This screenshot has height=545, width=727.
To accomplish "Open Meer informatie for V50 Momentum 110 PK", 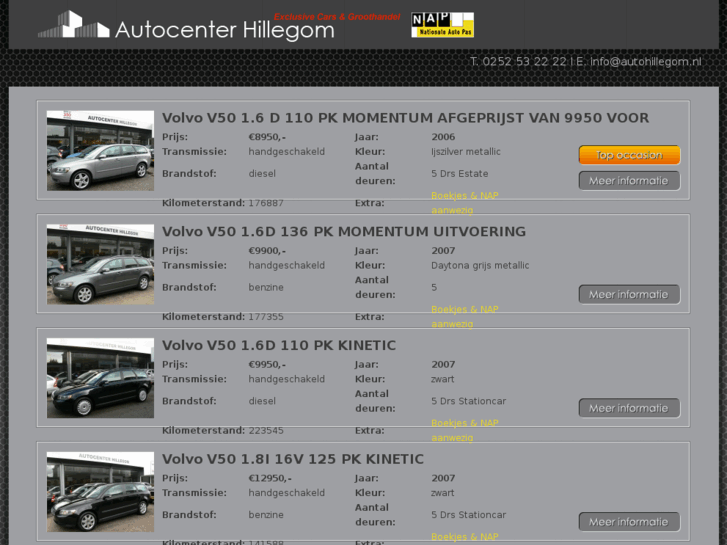I will (629, 181).
